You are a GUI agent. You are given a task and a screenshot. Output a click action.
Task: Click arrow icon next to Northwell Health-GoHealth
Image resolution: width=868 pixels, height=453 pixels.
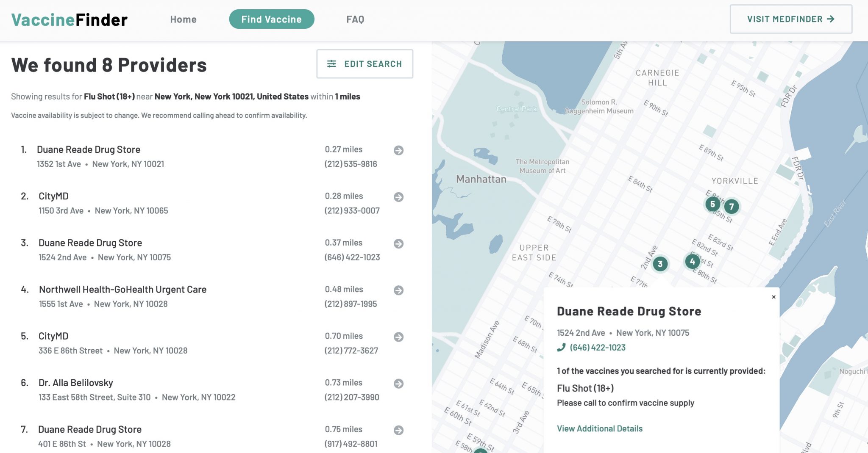[x=398, y=290]
